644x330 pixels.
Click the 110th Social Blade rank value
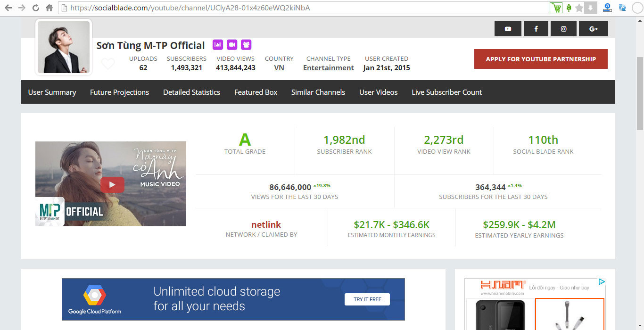click(x=543, y=140)
